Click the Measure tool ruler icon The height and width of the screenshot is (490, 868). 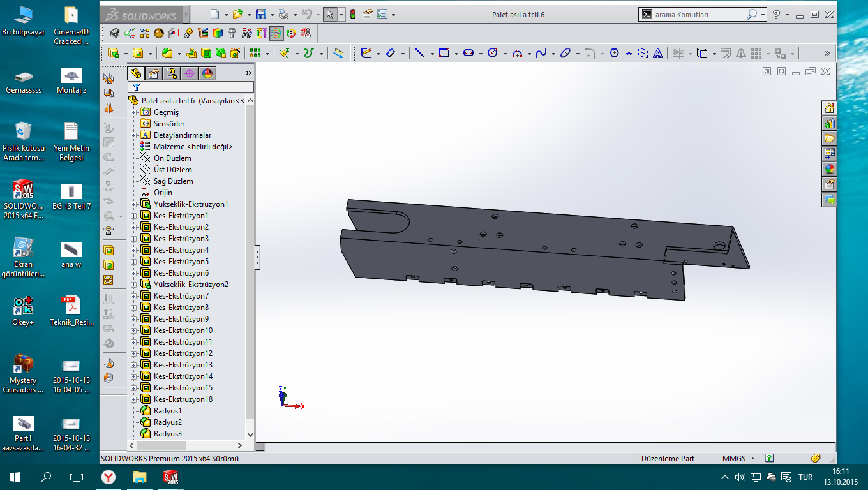point(339,54)
